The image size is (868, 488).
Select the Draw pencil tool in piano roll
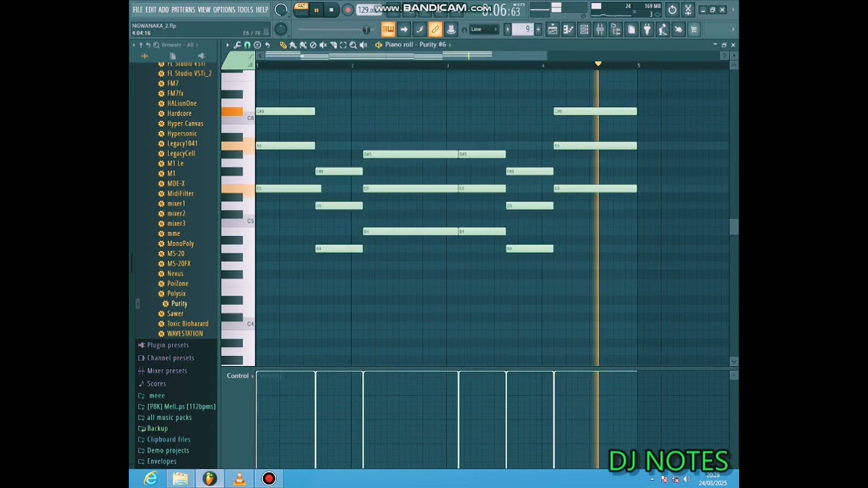[283, 45]
